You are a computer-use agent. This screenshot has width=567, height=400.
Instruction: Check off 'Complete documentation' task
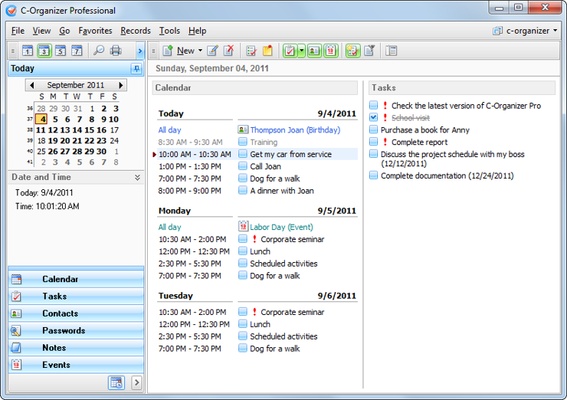coord(374,175)
